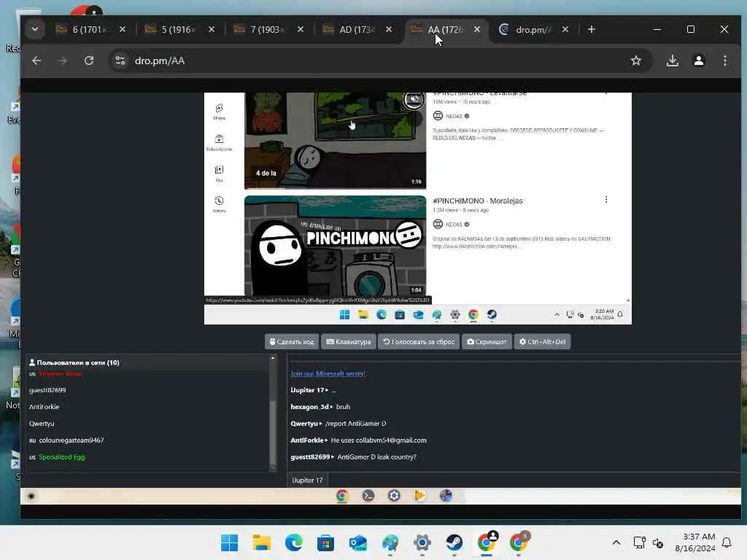Open YouTube History sidebar icon
Viewport: 747px width, 560px height.
pos(219,204)
